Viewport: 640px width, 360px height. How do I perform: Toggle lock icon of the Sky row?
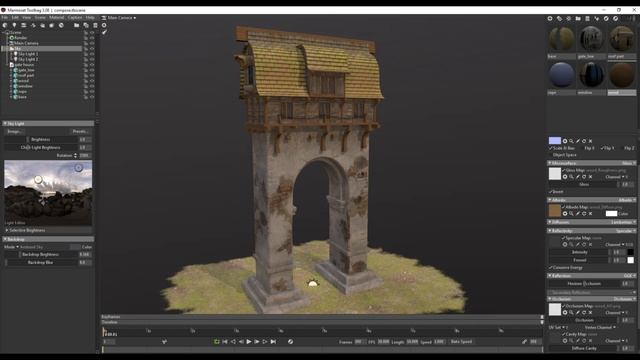pos(86,49)
